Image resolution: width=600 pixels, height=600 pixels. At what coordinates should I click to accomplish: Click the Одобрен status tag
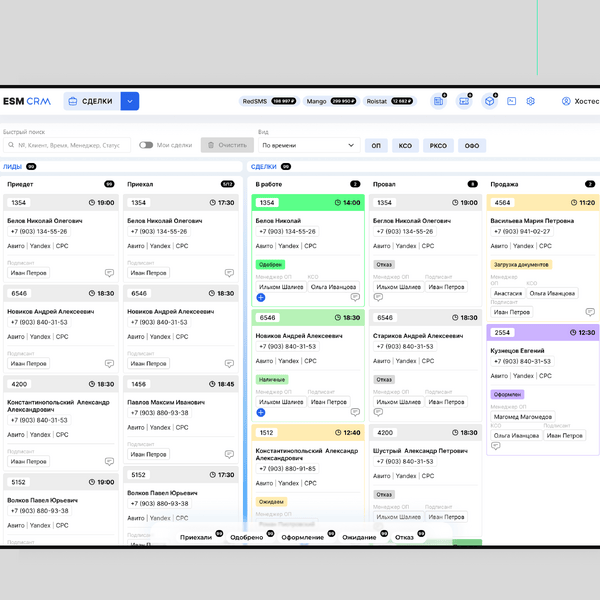(270, 264)
